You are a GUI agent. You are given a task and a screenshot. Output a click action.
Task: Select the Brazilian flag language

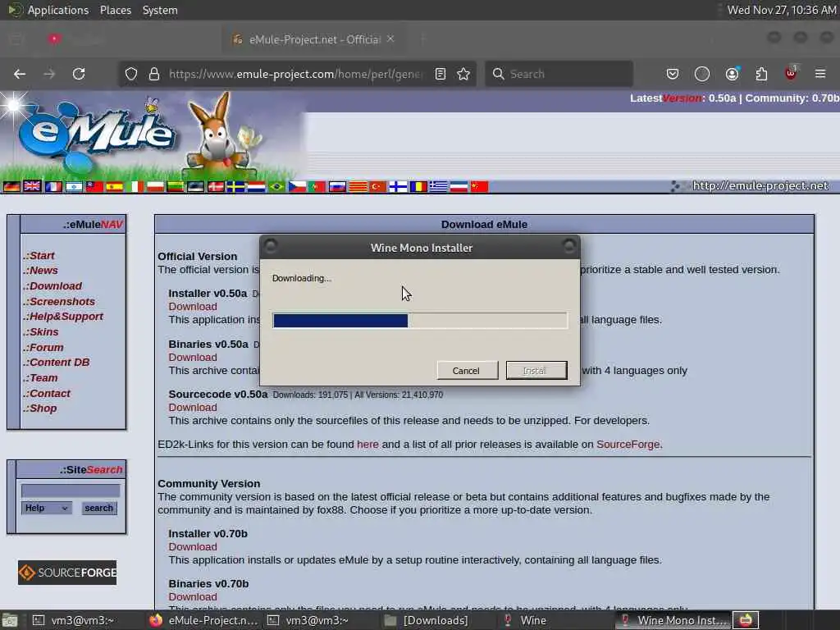tap(276, 186)
